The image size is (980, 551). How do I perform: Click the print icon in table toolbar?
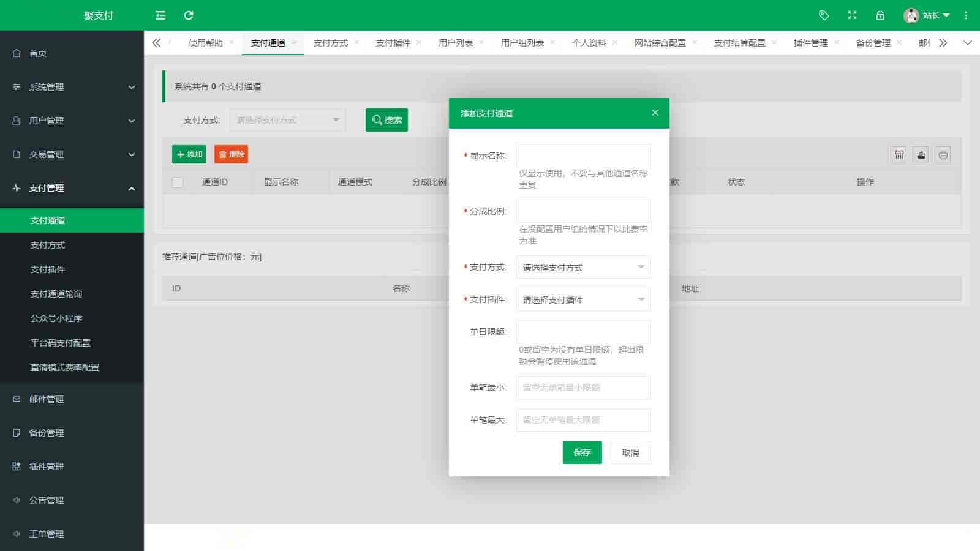point(943,155)
